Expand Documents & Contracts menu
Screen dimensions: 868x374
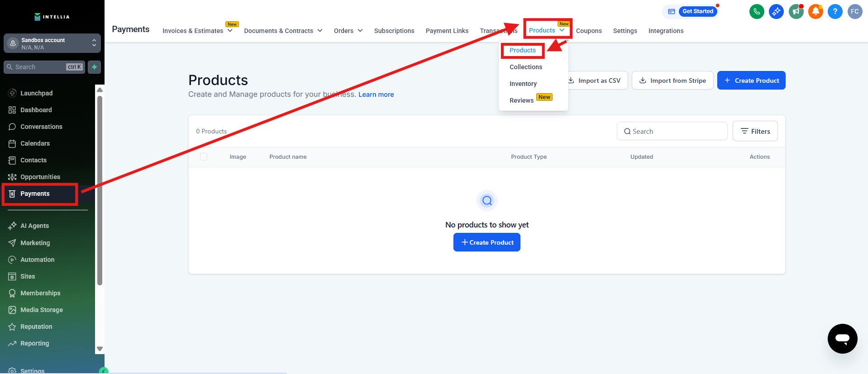[x=283, y=31]
